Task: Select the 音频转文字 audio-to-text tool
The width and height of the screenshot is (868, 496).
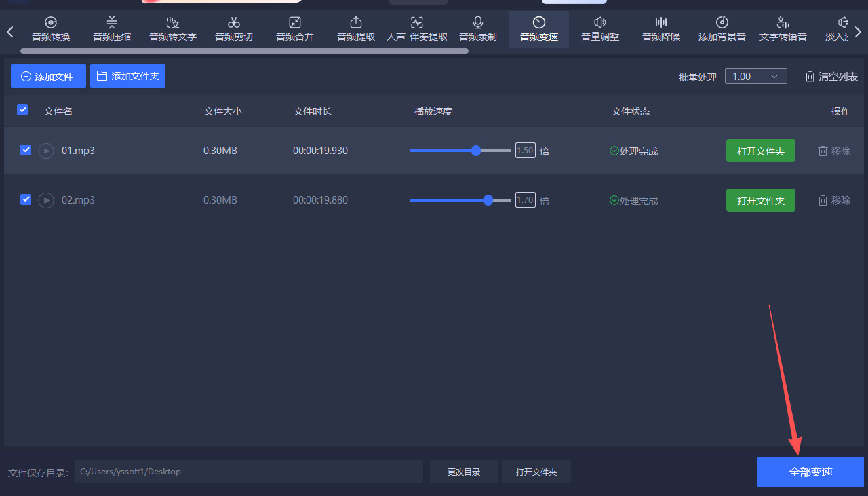Action: point(173,29)
